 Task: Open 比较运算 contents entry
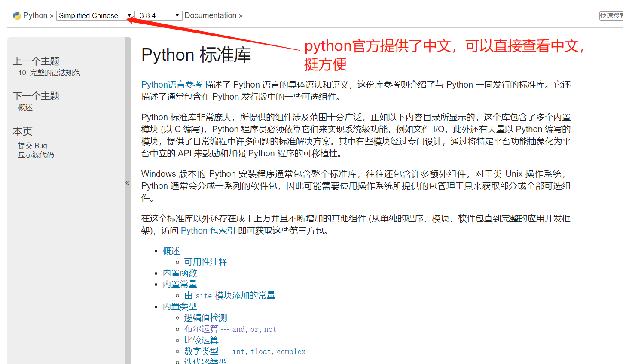202,340
